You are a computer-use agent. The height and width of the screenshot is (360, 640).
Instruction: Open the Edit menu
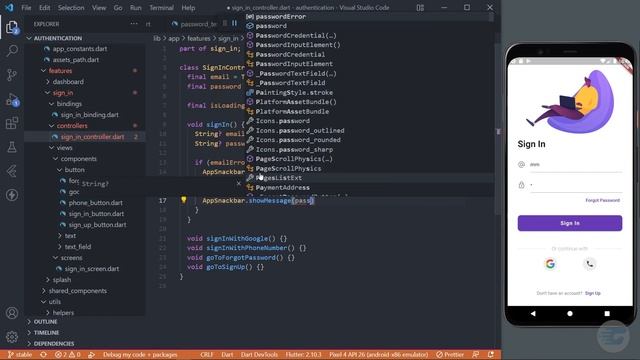[x=44, y=7]
